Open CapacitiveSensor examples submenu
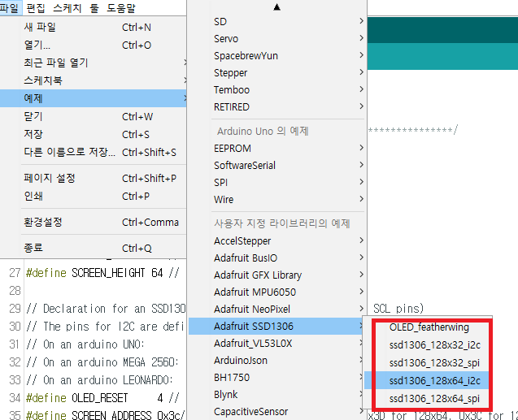This screenshot has width=518, height=420. pos(276,412)
